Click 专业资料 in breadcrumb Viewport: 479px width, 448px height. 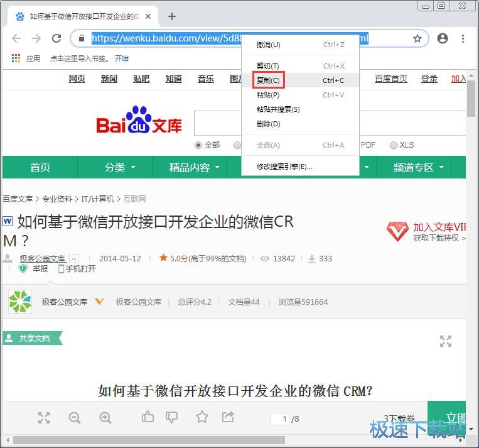pos(57,199)
